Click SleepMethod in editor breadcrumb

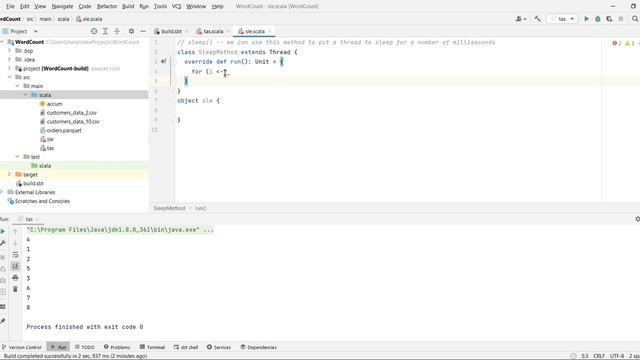[169, 208]
